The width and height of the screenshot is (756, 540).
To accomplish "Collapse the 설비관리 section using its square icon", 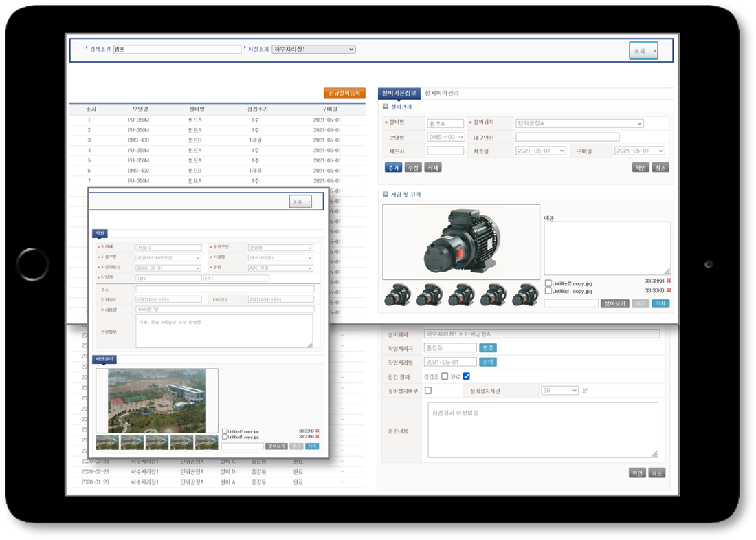I will pos(386,107).
